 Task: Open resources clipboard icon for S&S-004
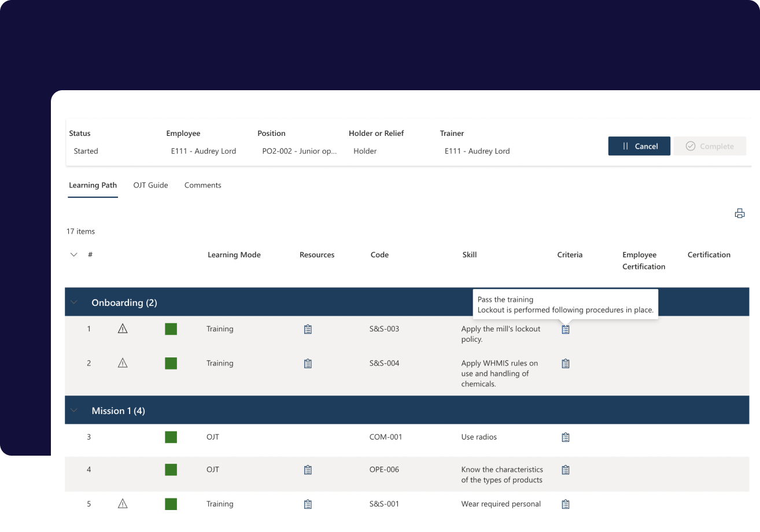308,364
